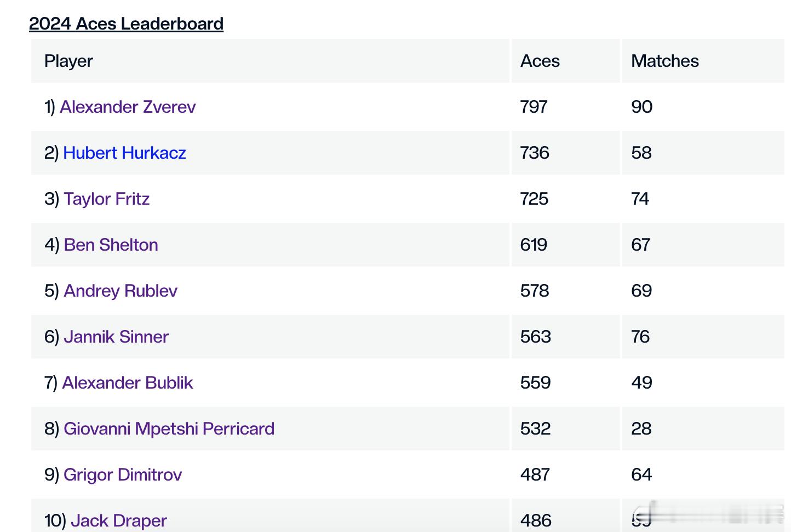Select Hurkacz's 736 aces cell

(x=535, y=153)
